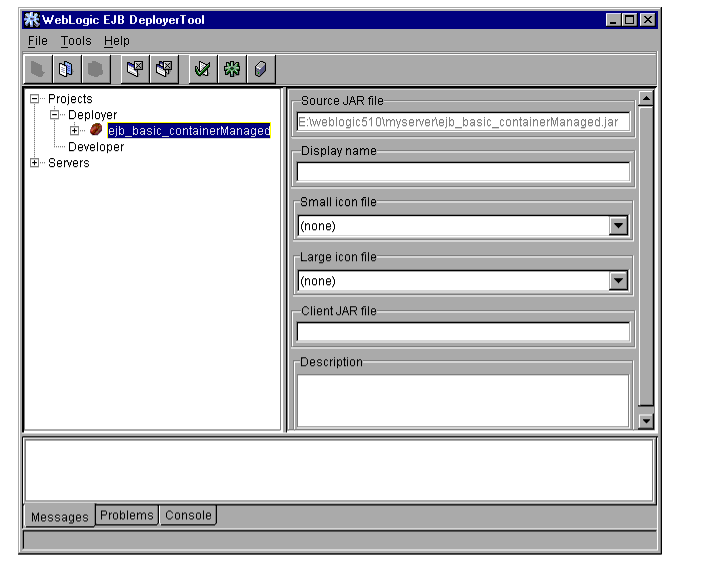This screenshot has height=573, width=713.
Task: Collapse the Deployer tree node
Action: tap(55, 115)
